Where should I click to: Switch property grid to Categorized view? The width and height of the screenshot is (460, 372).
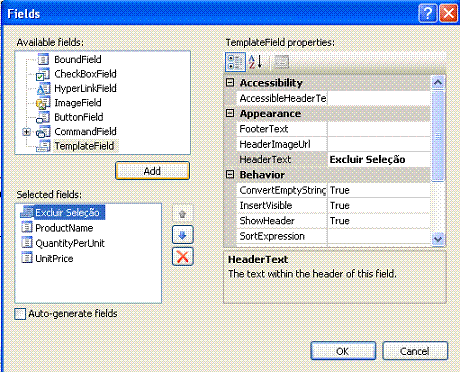click(235, 62)
